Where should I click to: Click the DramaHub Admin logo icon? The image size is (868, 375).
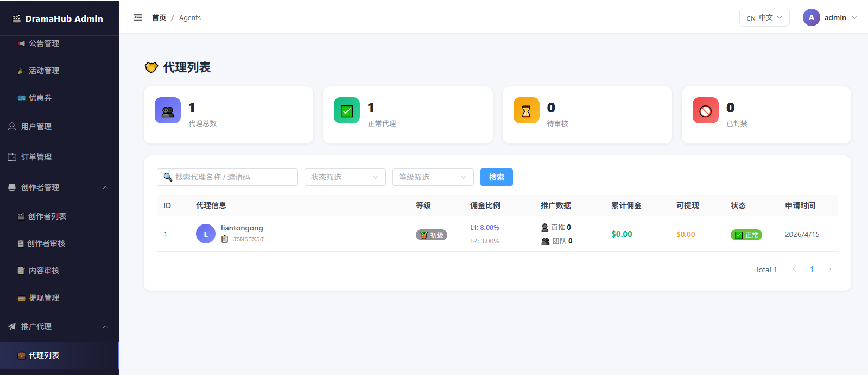point(17,18)
